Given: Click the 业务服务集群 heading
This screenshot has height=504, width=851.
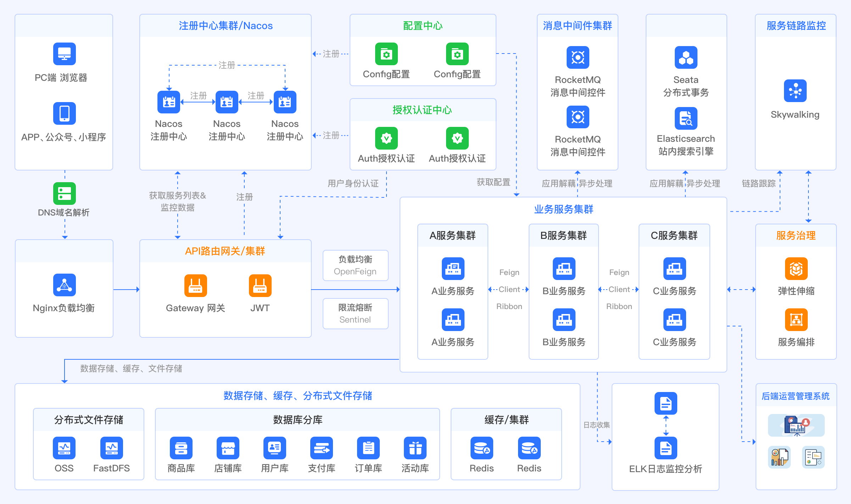Looking at the screenshot, I should coord(563,209).
